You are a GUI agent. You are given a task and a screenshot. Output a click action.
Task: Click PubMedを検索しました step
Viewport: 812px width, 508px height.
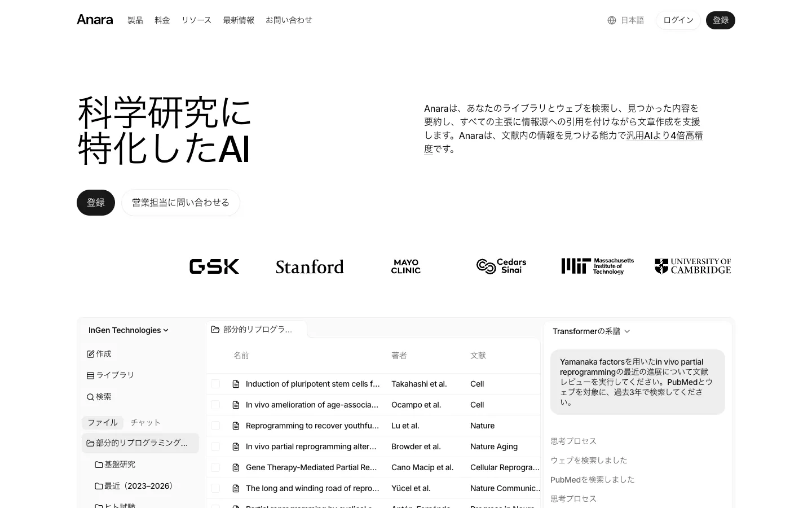click(x=593, y=480)
